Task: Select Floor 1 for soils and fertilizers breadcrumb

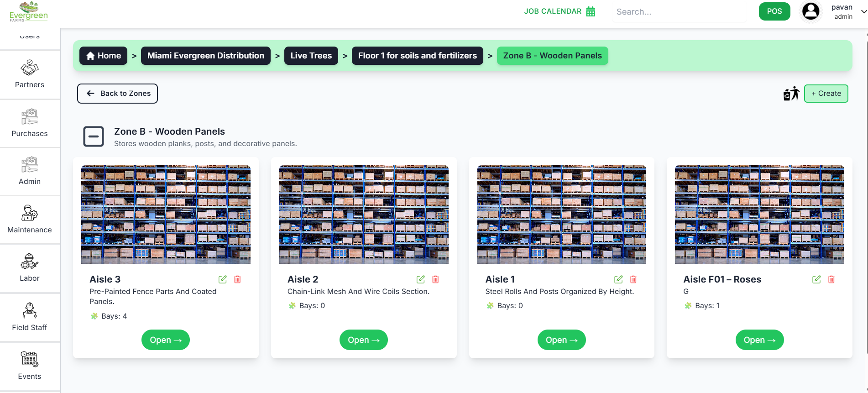Action: point(418,56)
